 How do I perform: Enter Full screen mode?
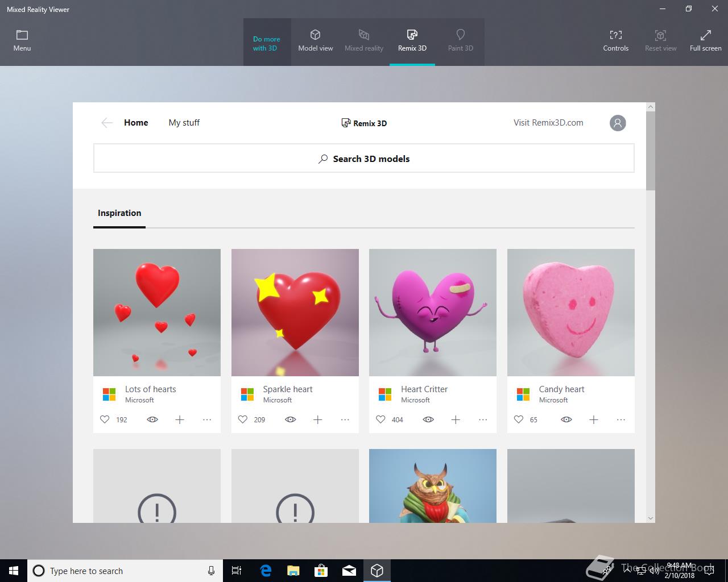(706, 41)
